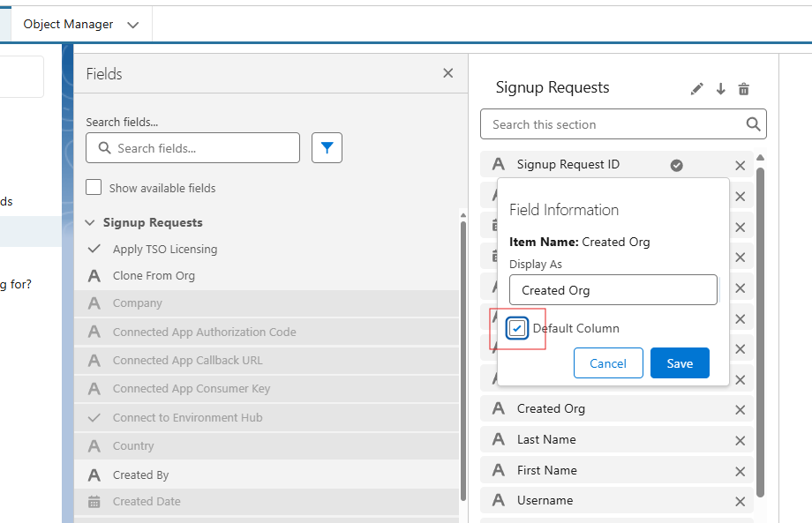Select the Object Manager tab
This screenshot has width=812, height=523.
(x=68, y=25)
